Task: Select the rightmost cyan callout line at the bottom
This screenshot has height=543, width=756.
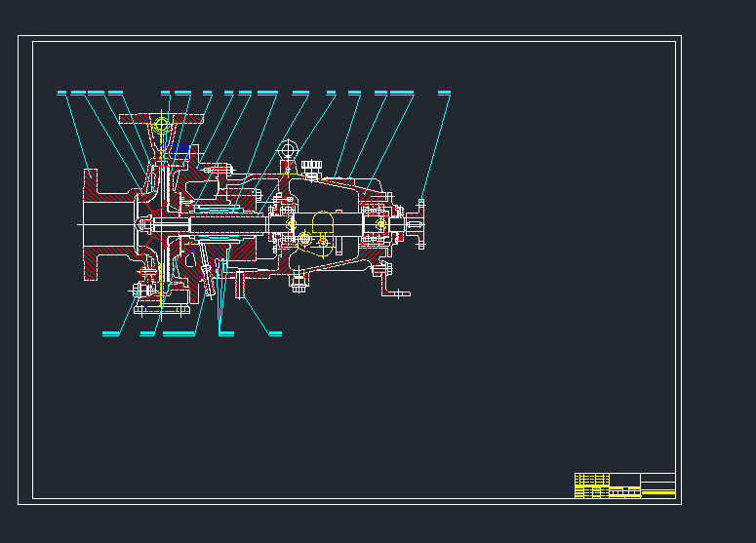Action: click(x=275, y=334)
